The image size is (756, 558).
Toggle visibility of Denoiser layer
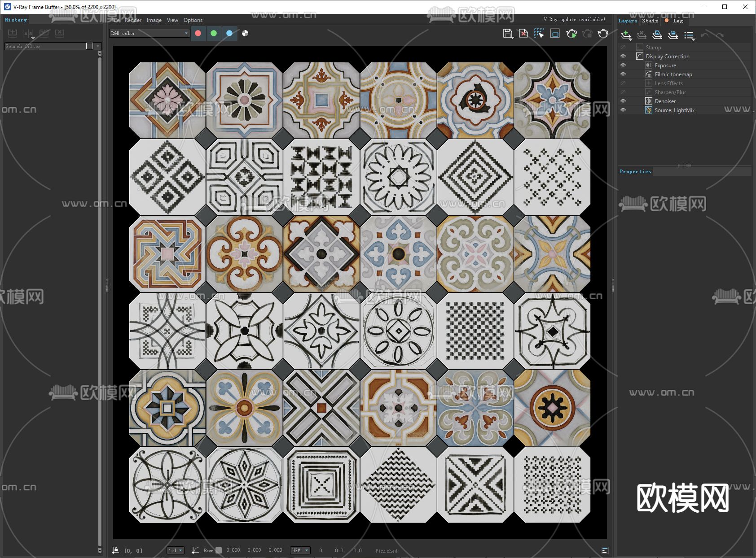[x=623, y=101]
